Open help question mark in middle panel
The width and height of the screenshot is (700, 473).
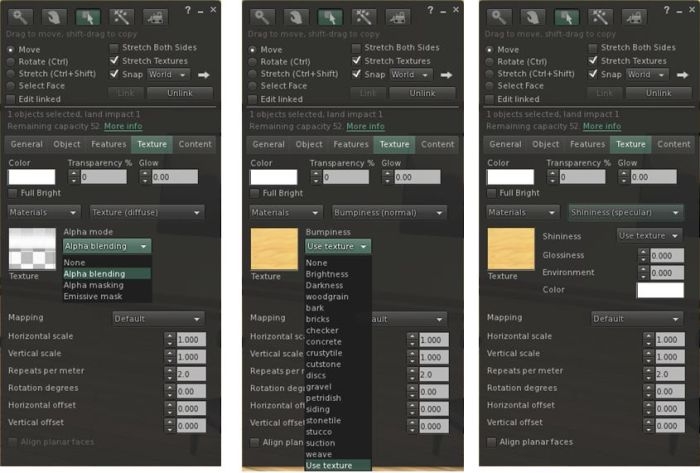[x=430, y=10]
